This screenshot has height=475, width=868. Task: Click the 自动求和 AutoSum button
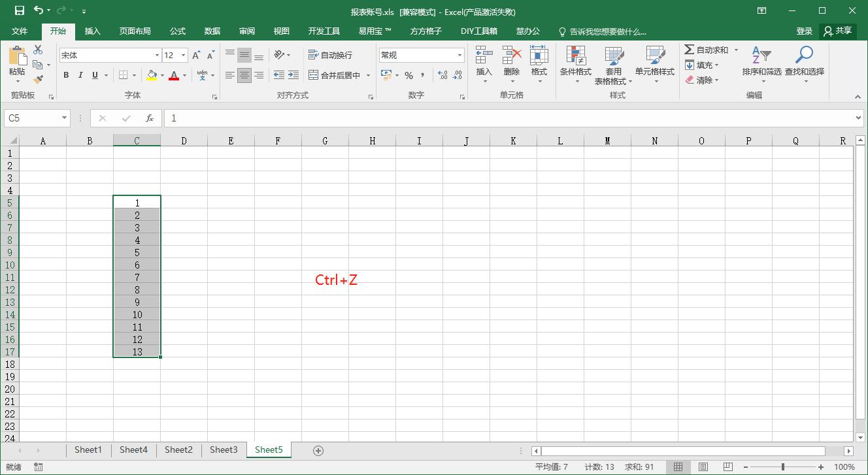point(707,50)
